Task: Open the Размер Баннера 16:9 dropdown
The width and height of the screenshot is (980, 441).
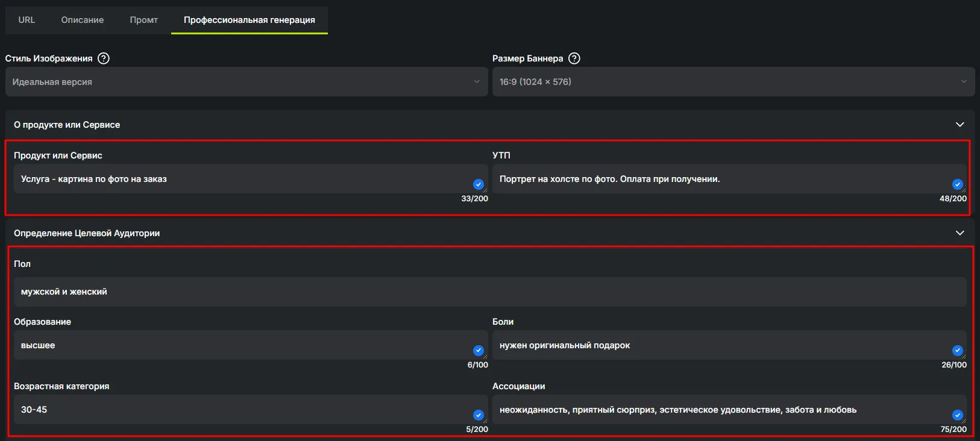Action: [x=733, y=82]
